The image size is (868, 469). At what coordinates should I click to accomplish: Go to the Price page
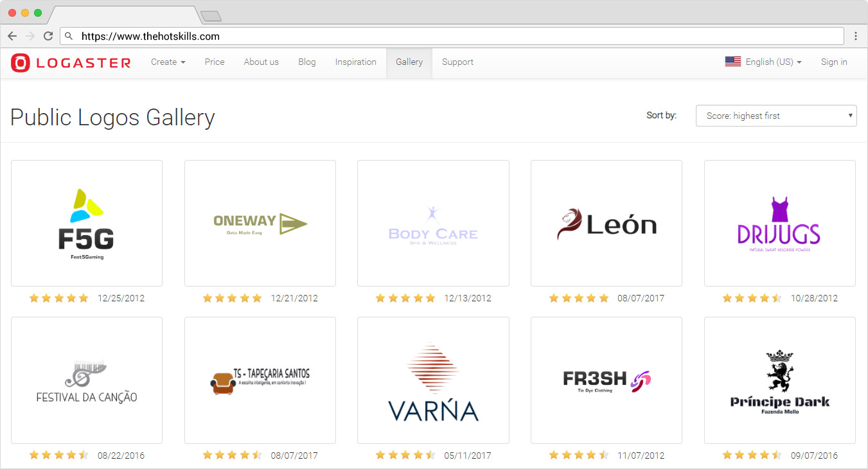(x=215, y=62)
